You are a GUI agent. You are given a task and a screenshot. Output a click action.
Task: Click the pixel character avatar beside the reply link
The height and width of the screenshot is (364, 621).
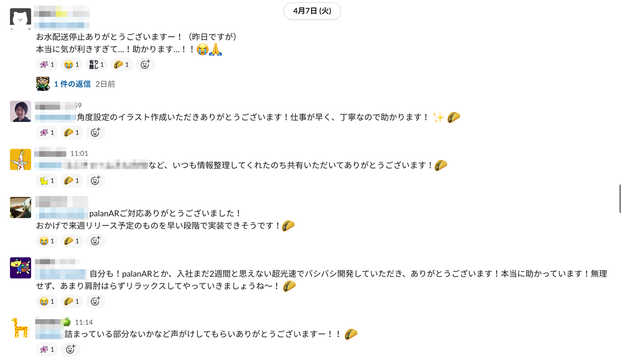coord(43,84)
